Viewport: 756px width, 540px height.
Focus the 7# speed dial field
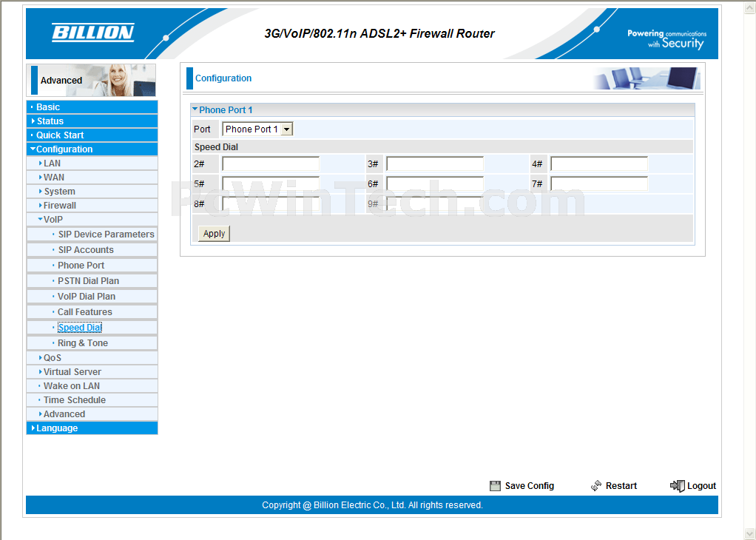point(598,183)
